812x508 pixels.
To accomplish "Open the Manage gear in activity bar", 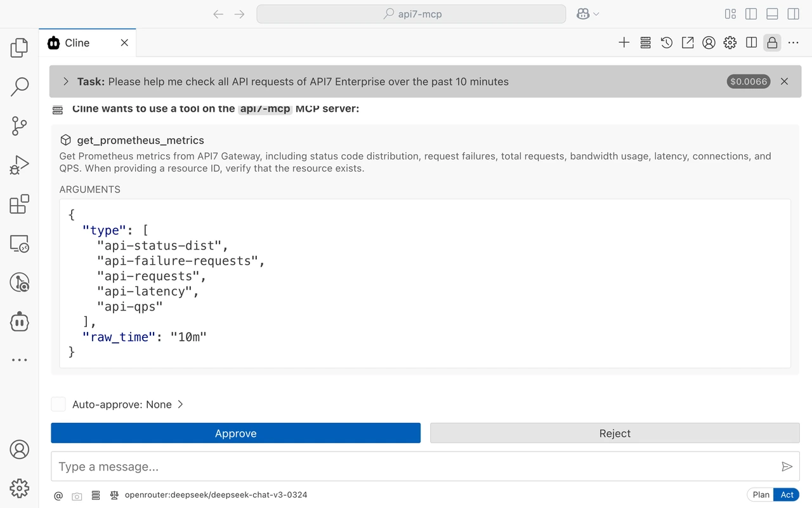I will pyautogui.click(x=19, y=488).
